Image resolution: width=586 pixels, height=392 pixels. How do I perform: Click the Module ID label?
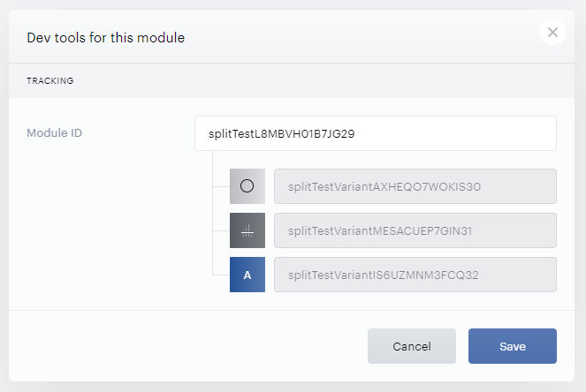click(x=54, y=133)
